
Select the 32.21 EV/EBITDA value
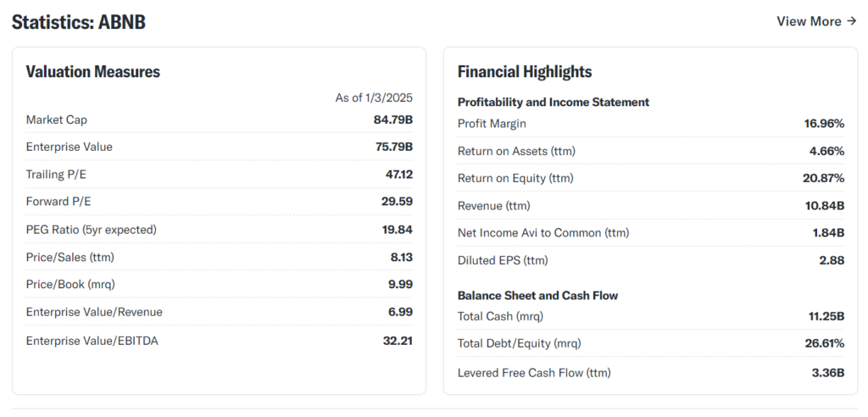click(398, 341)
